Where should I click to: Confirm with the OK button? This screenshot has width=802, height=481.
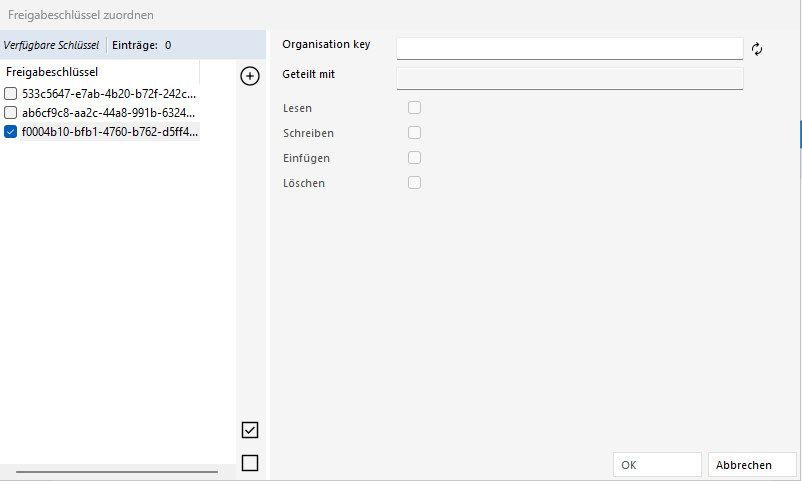click(x=656, y=465)
